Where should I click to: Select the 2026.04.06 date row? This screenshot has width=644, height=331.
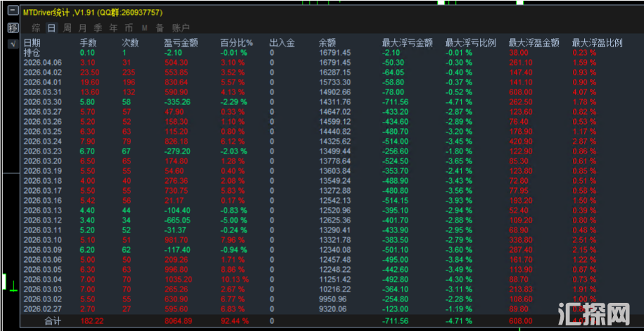point(42,63)
